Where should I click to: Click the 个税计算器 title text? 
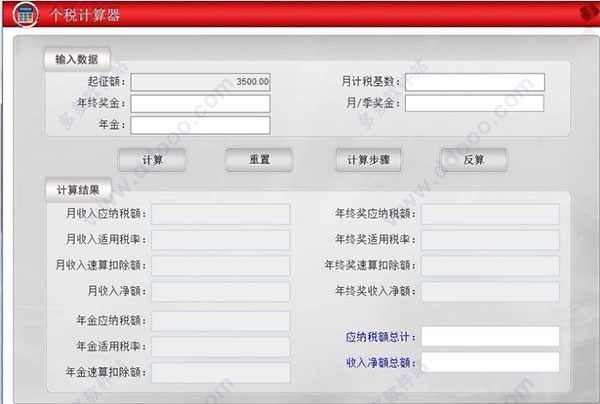coord(84,15)
